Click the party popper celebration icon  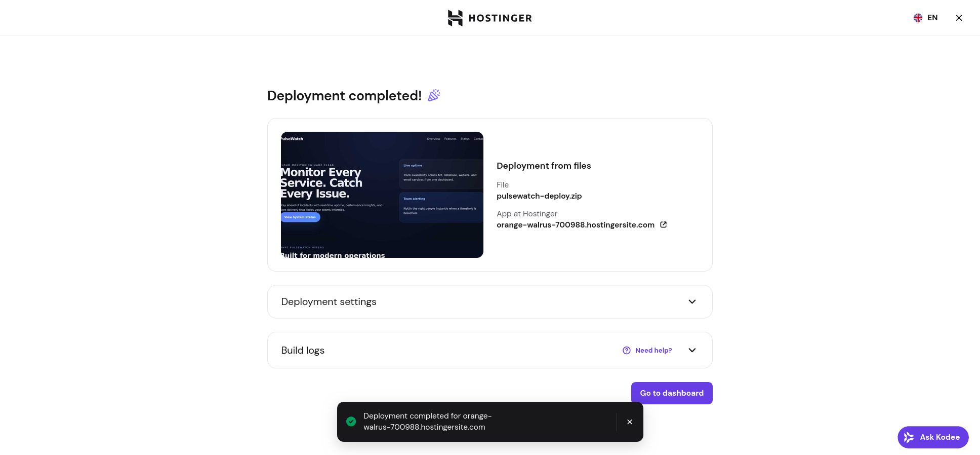pos(434,95)
